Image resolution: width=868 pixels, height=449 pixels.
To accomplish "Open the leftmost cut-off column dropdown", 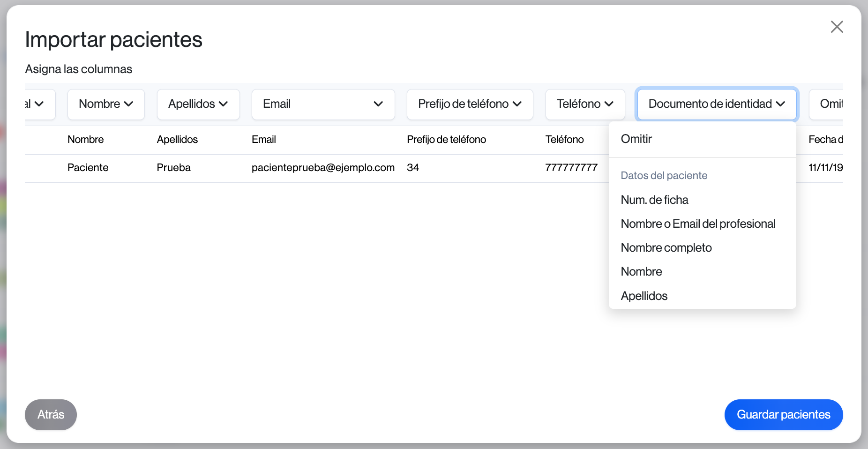I will point(37,104).
